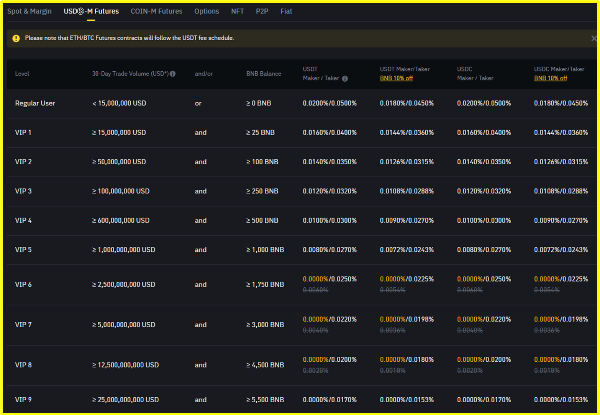Viewport: 600px width, 415px height.
Task: Click the Level column header
Action: click(22, 74)
